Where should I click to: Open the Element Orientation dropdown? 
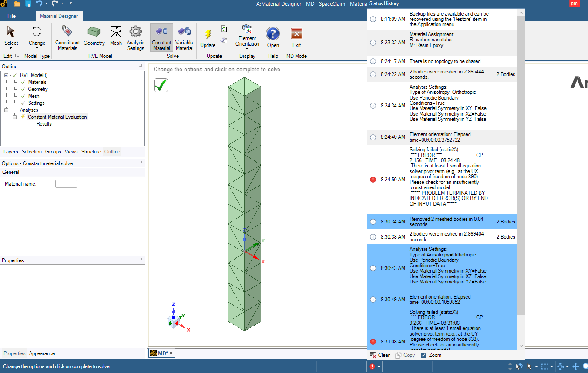[247, 49]
